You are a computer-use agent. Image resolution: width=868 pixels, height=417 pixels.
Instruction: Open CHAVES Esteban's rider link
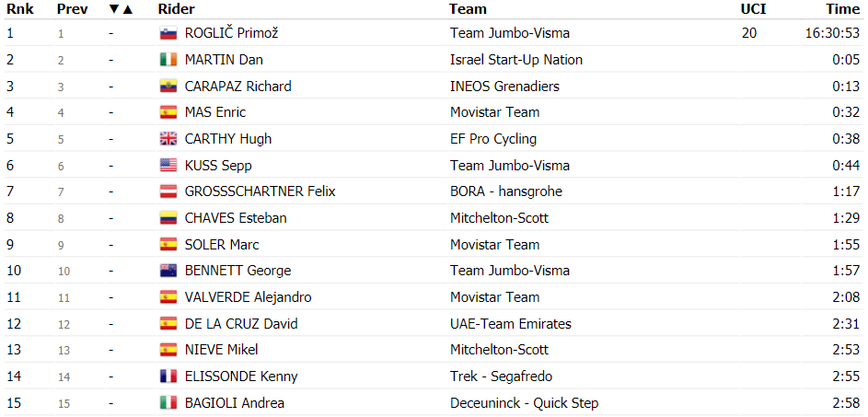coord(236,218)
